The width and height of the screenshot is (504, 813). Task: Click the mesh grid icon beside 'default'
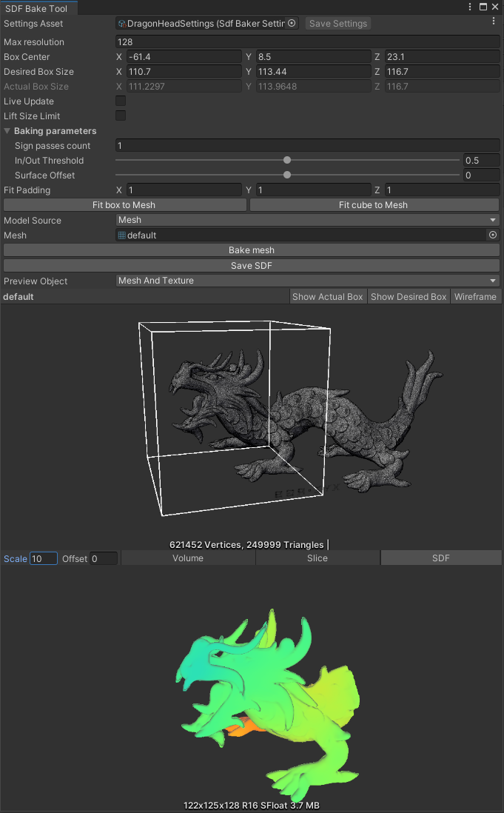[122, 235]
